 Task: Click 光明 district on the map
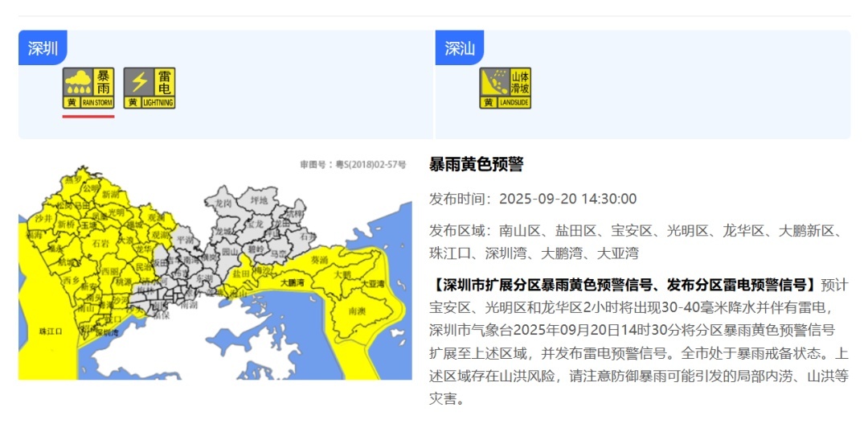tap(116, 212)
